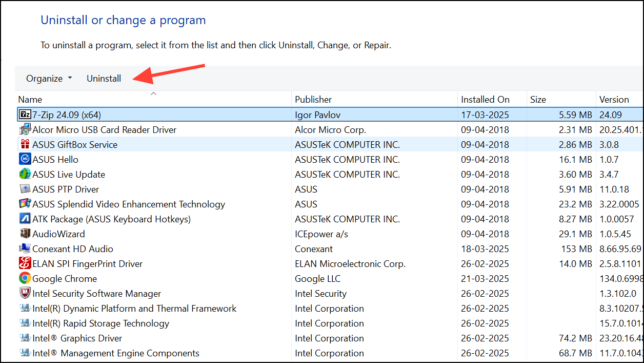
Task: Click the ELAN Microelectronic Corp. publisher cell
Action: (x=350, y=264)
